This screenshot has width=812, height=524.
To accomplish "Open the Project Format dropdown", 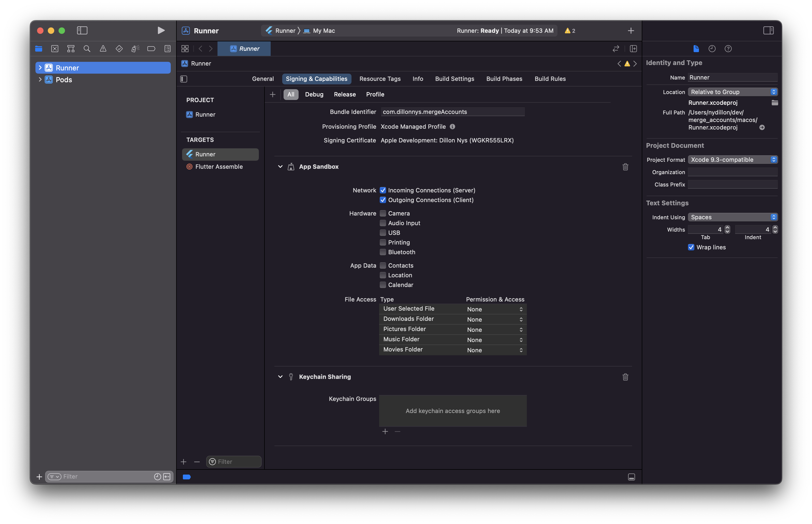I will pyautogui.click(x=733, y=160).
